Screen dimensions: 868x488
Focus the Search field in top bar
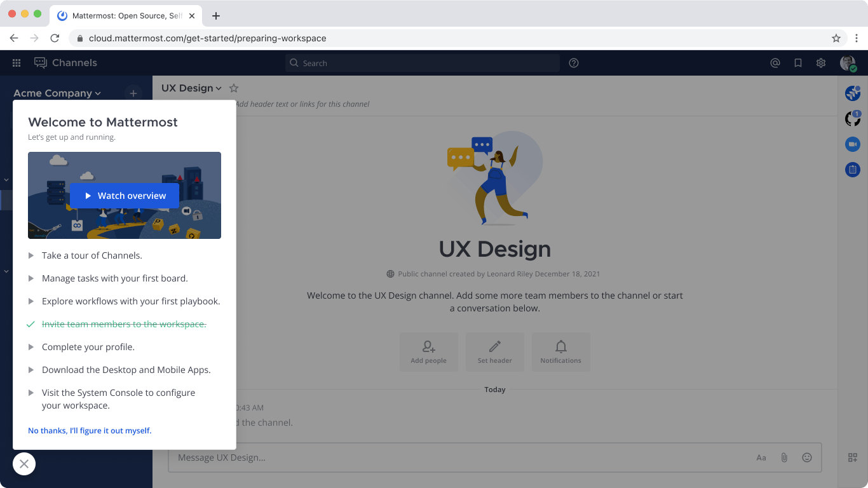423,63
